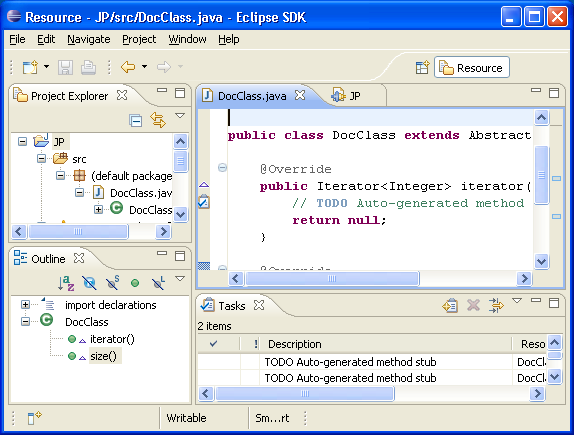Toggle Hide Fields in Outline toolbar
Image resolution: width=574 pixels, height=435 pixels.
coord(89,283)
